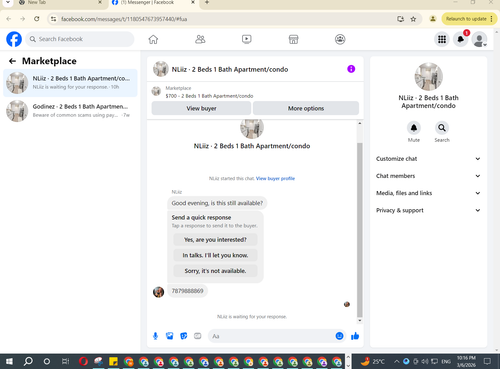Choose a sticker icon in composer
The image size is (500, 369).
pos(184,336)
